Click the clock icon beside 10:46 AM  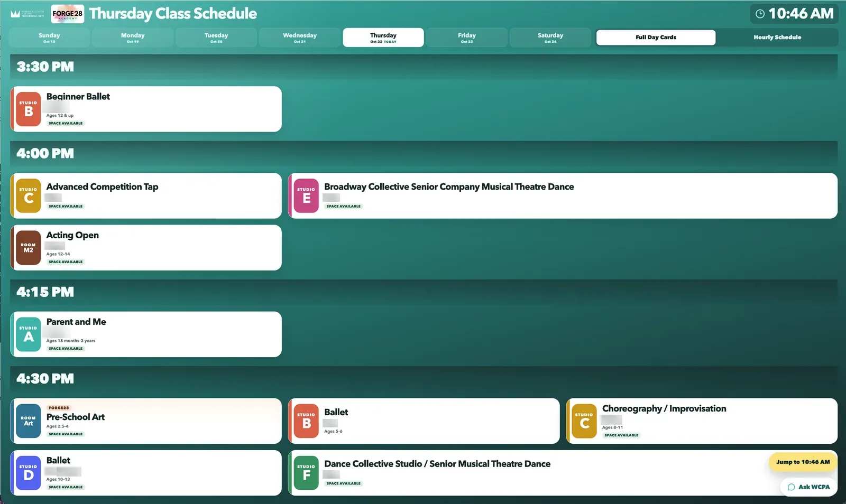pyautogui.click(x=760, y=14)
